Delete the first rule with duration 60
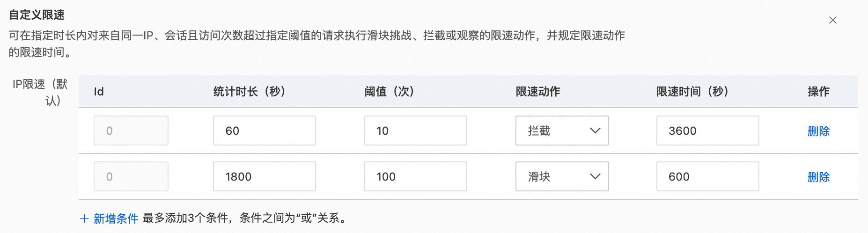 pos(818,131)
